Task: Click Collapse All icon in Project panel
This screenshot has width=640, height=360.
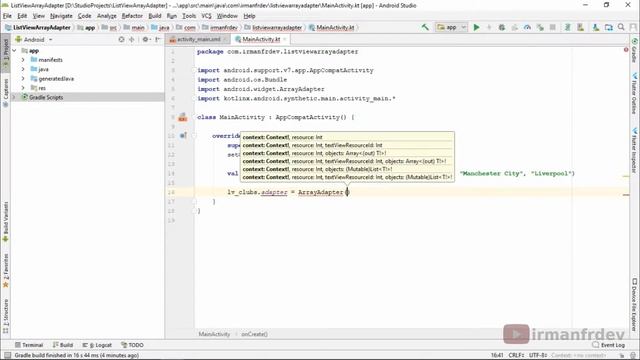Action: pos(131,40)
